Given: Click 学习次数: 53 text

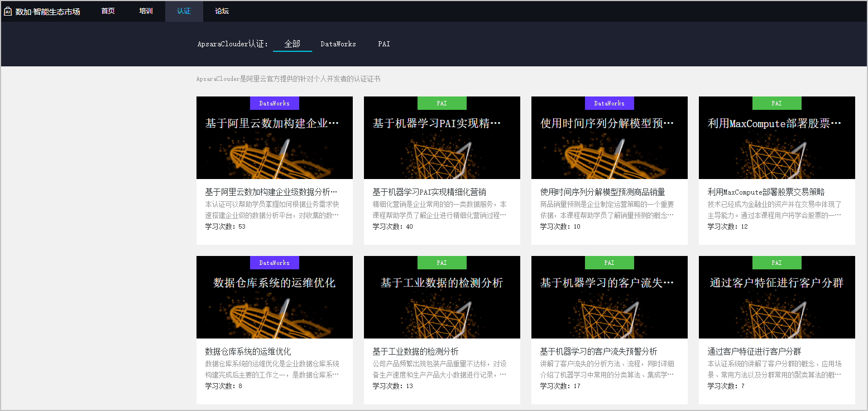Looking at the screenshot, I should [x=226, y=226].
